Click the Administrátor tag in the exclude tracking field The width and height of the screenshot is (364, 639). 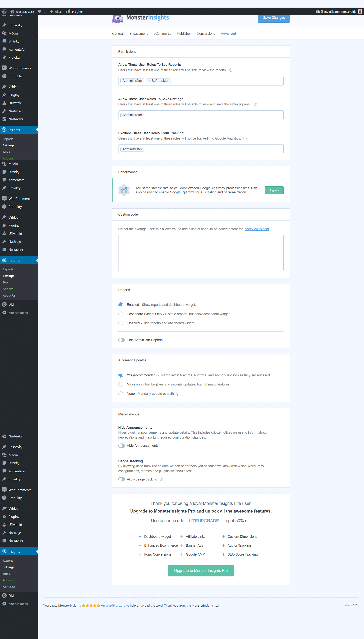coord(132,149)
